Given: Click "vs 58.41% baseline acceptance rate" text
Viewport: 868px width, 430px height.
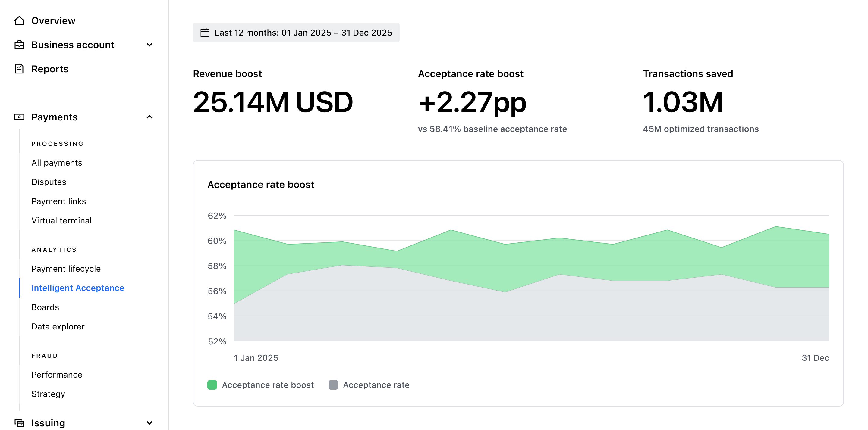Looking at the screenshot, I should coord(492,129).
